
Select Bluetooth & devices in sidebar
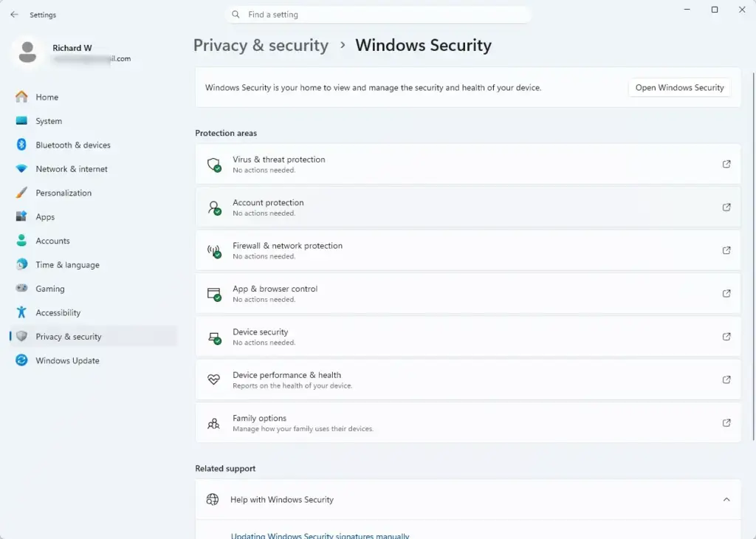[x=93, y=145]
